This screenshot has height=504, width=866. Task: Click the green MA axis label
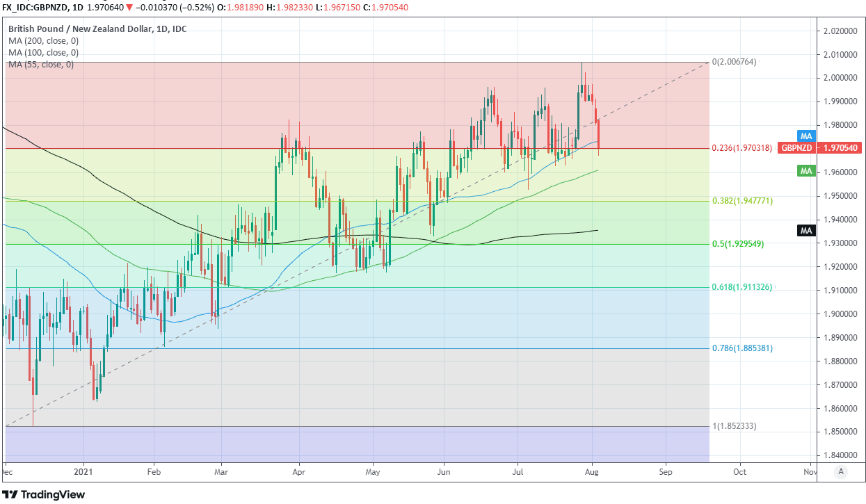pos(806,170)
